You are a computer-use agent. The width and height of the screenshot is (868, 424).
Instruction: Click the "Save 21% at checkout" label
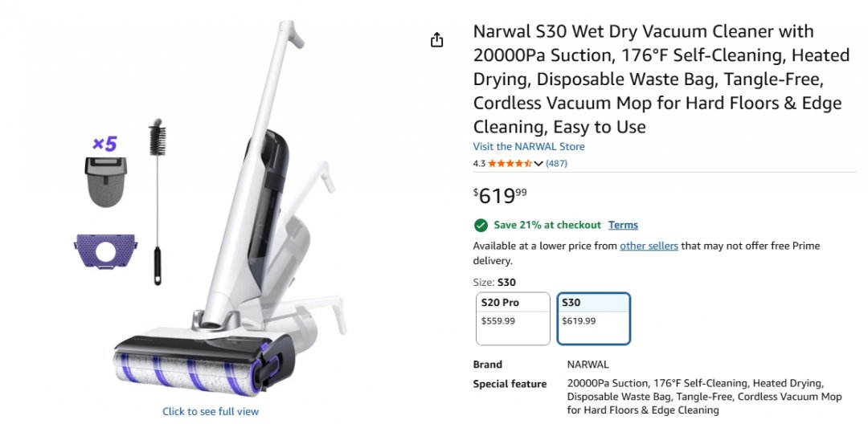coord(547,225)
